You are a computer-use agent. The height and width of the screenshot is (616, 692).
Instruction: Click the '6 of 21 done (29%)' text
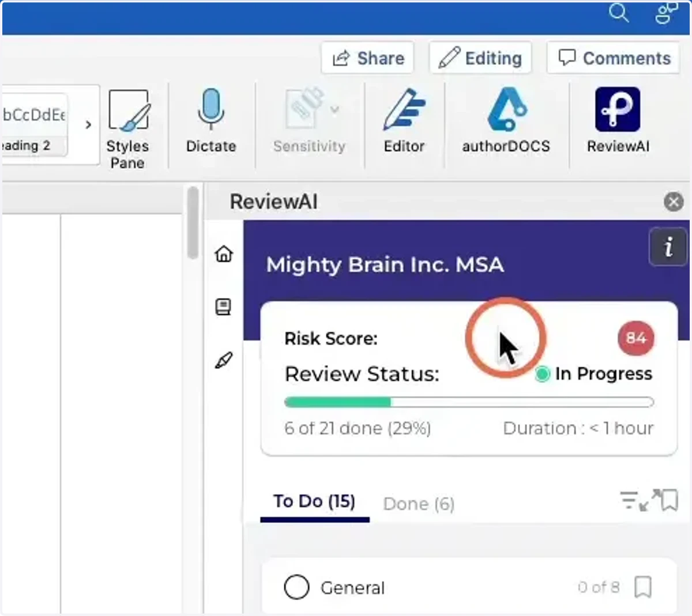358,429
